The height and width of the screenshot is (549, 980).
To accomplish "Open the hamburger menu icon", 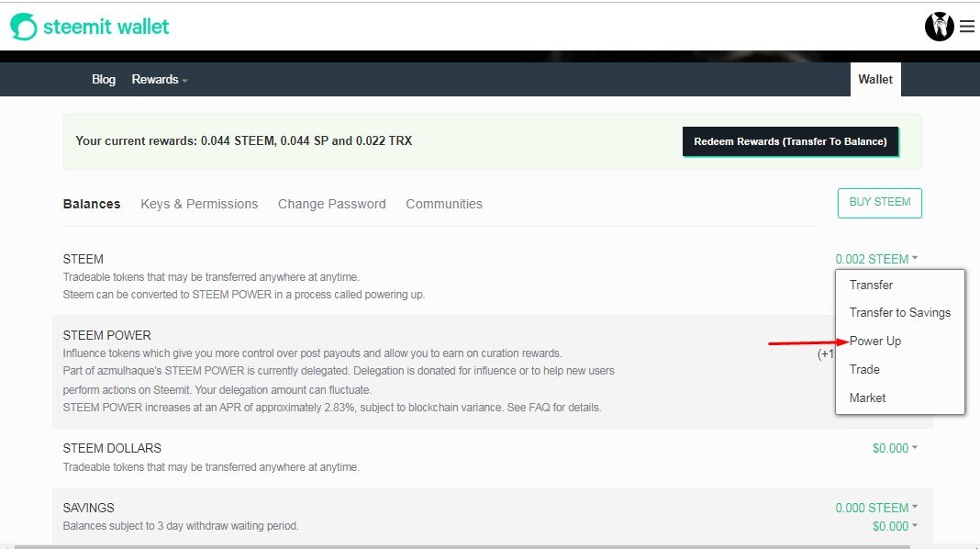I will (967, 27).
